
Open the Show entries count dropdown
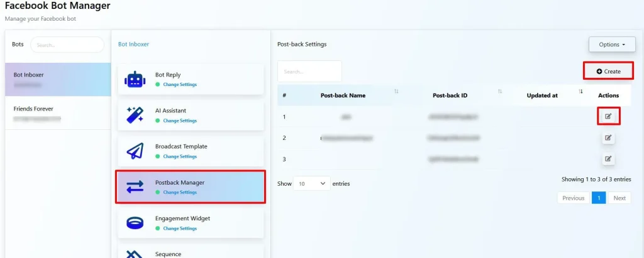312,184
